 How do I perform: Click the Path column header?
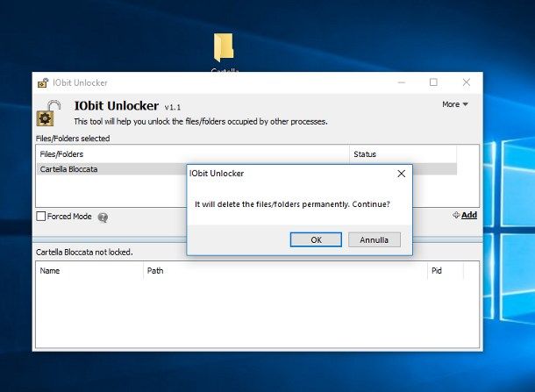285,271
